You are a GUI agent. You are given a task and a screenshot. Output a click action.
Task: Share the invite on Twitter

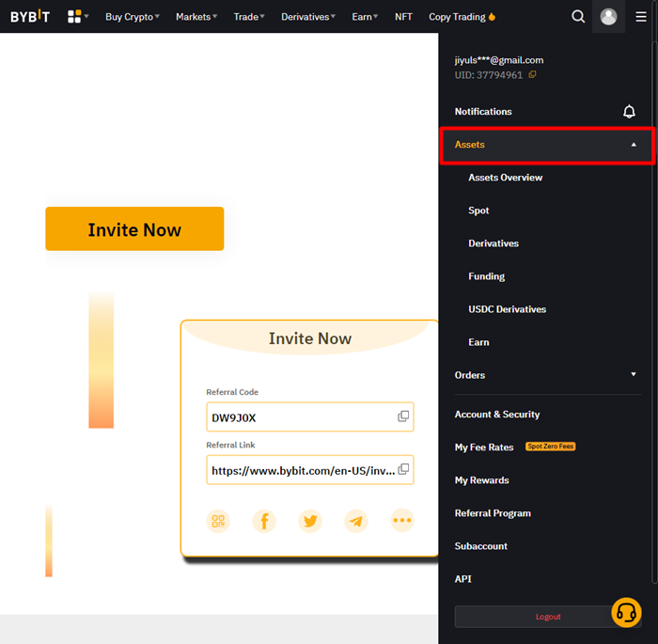pyautogui.click(x=310, y=521)
